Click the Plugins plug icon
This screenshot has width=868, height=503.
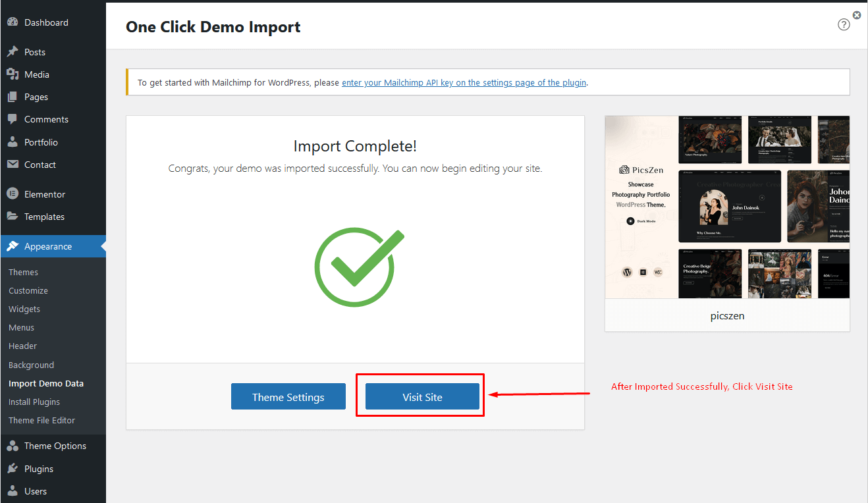point(13,469)
